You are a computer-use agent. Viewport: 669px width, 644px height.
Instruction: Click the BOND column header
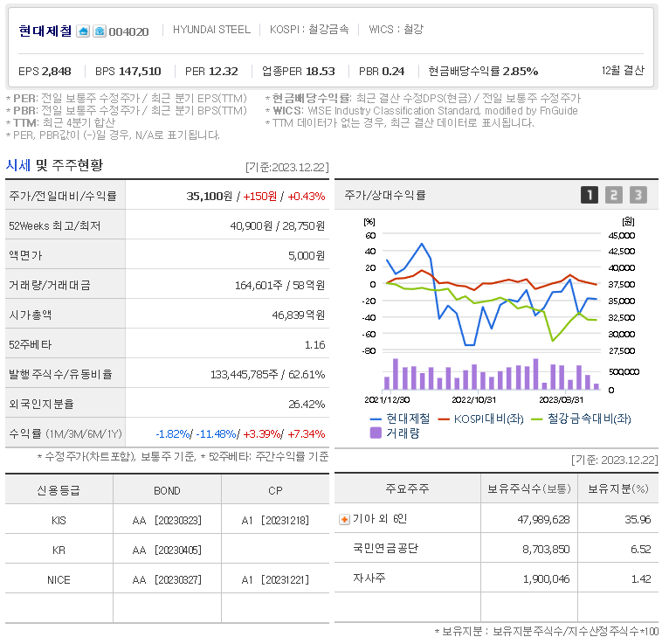pyautogui.click(x=167, y=490)
